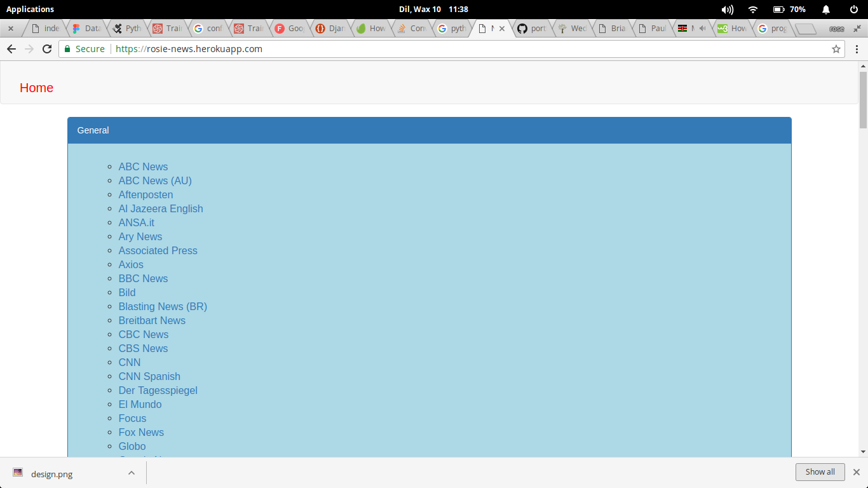Screen dimensions: 868x488
Task: Open the Blasting News (BR) link
Action: click(163, 306)
